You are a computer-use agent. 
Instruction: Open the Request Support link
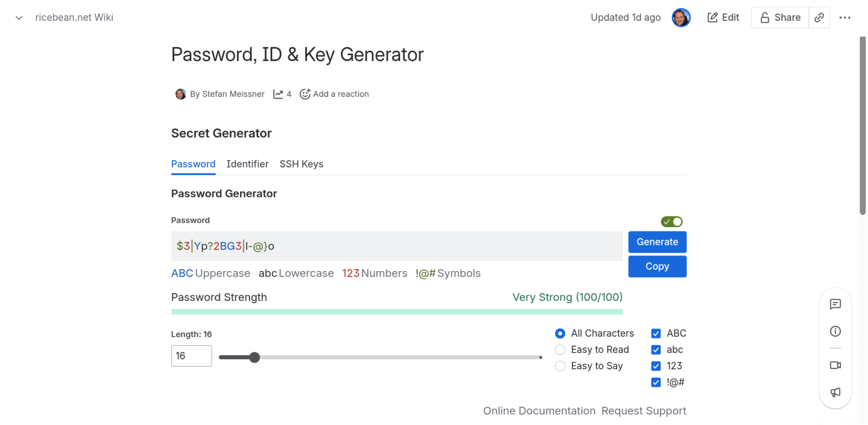[644, 411]
